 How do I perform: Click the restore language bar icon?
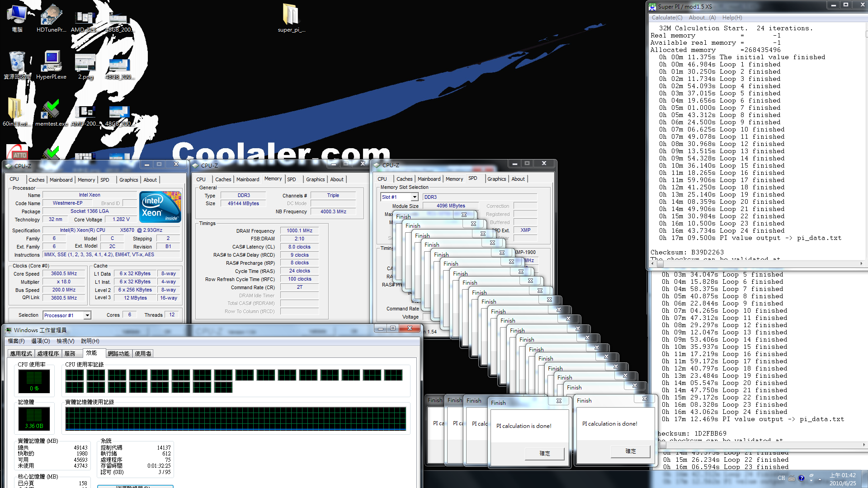811,476
